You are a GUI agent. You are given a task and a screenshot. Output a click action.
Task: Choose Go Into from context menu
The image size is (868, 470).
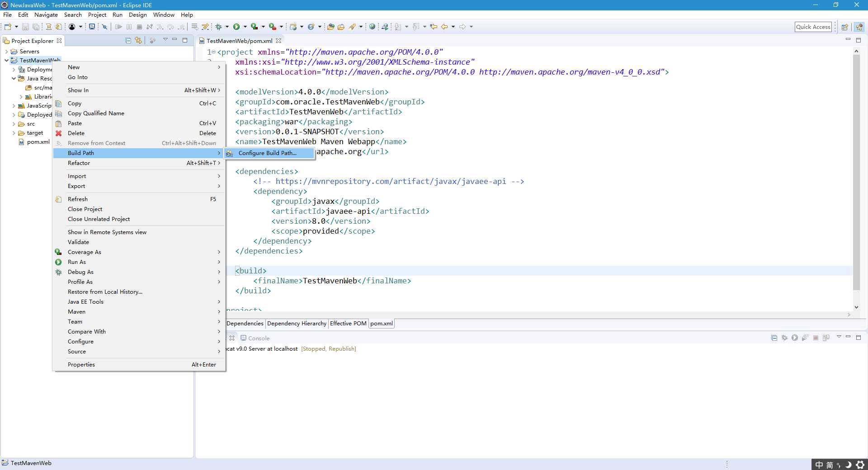139,77
